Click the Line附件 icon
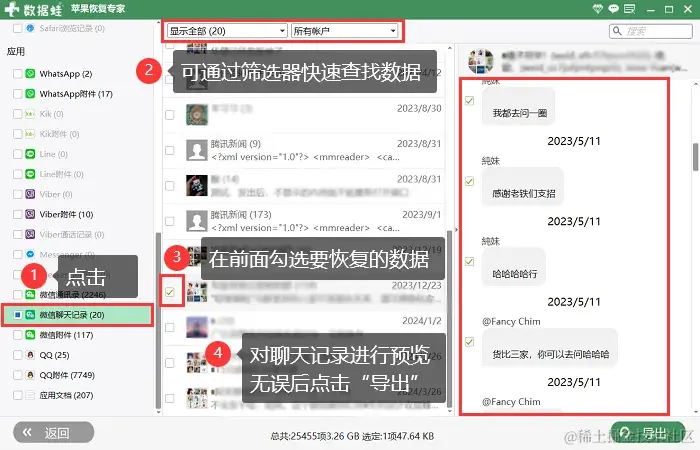 pyautogui.click(x=30, y=174)
